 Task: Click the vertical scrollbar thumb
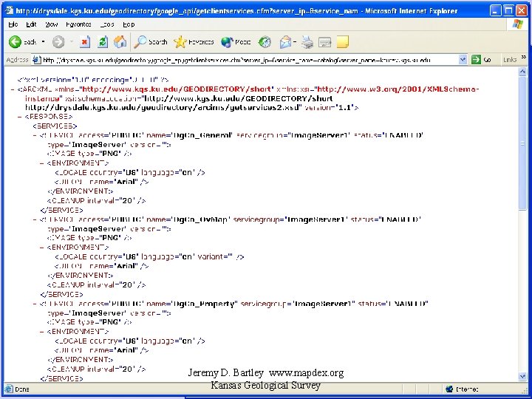522,143
